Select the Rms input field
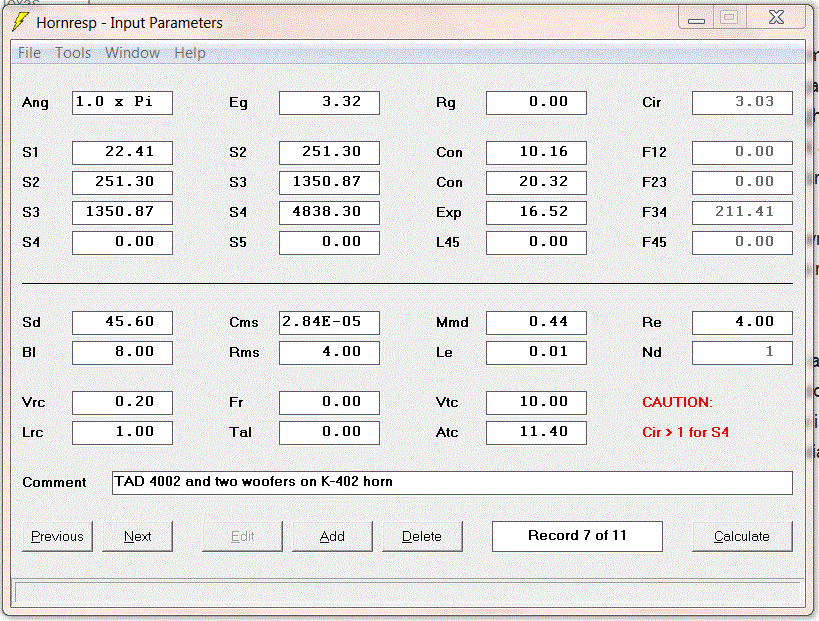 (x=329, y=353)
